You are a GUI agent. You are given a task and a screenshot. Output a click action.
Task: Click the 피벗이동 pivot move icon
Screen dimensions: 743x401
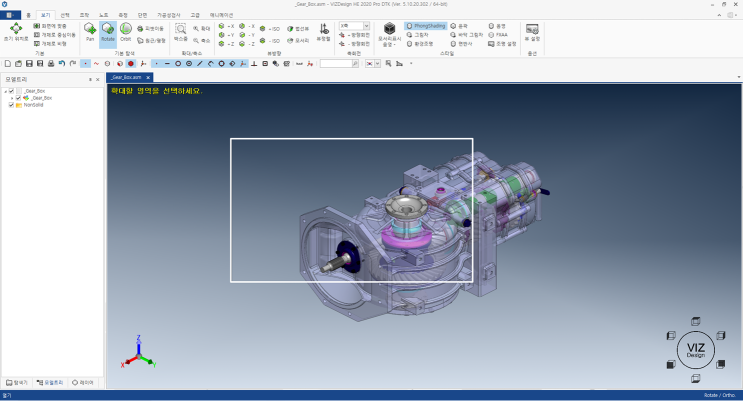pos(150,29)
